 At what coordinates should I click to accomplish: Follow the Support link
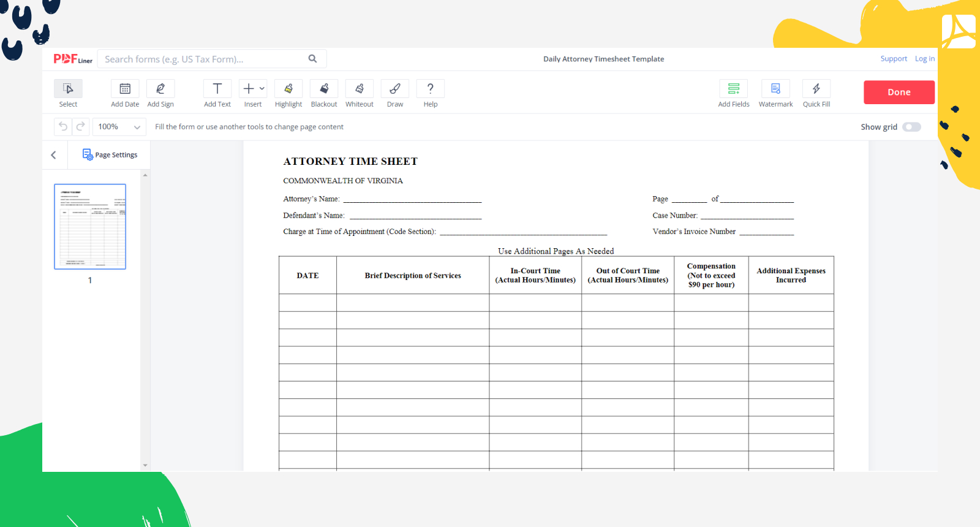894,59
